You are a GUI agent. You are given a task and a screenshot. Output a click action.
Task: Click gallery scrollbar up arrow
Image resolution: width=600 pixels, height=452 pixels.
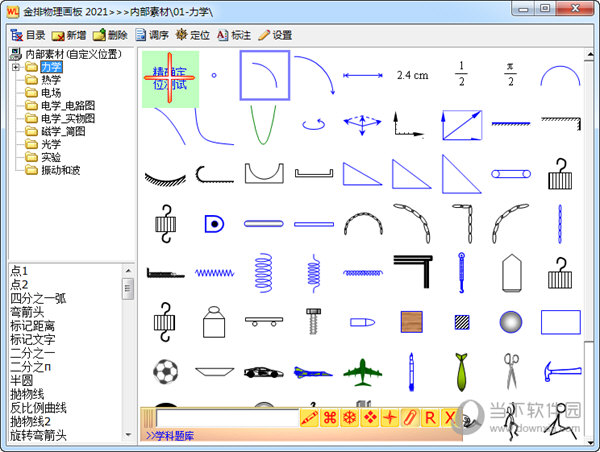pos(590,55)
